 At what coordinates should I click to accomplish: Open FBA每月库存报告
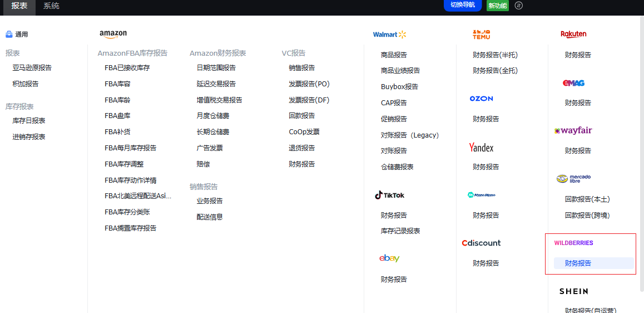coord(131,148)
